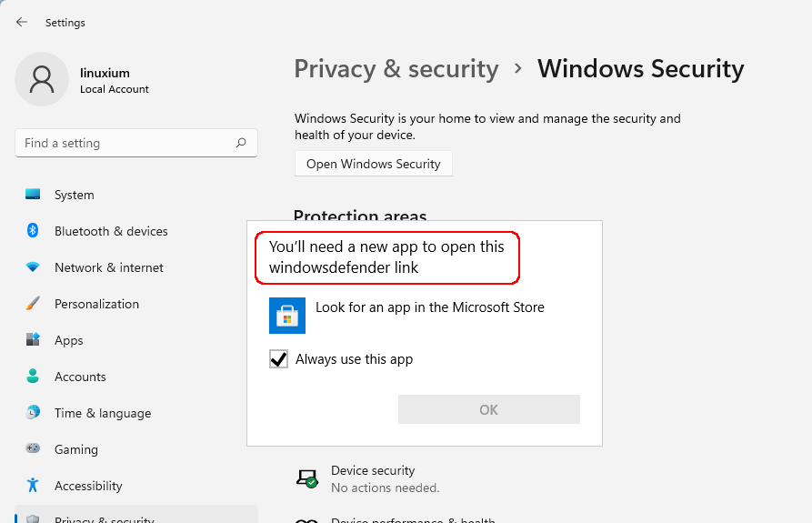
Task: Select the Accounts person icon
Action: (33, 376)
